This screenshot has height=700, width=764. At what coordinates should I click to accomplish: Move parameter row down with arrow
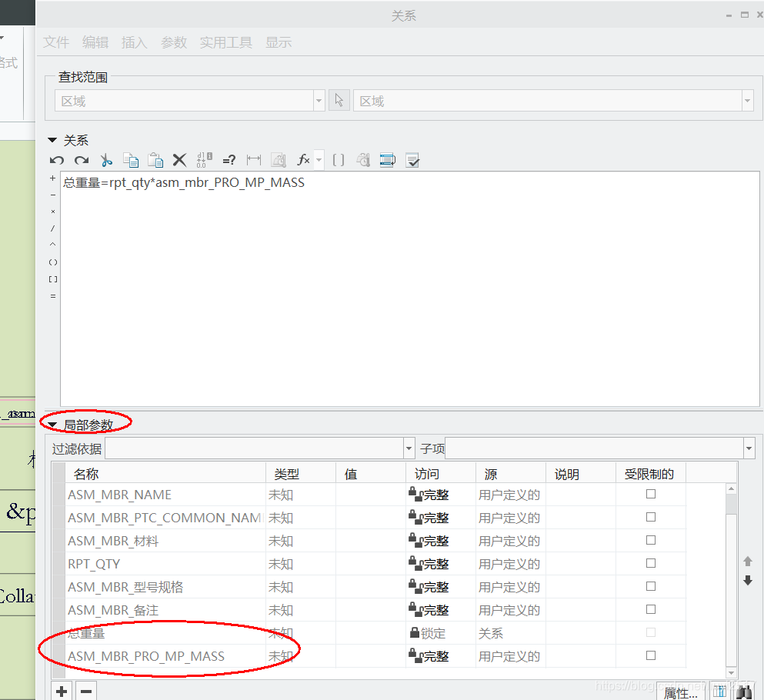click(748, 580)
